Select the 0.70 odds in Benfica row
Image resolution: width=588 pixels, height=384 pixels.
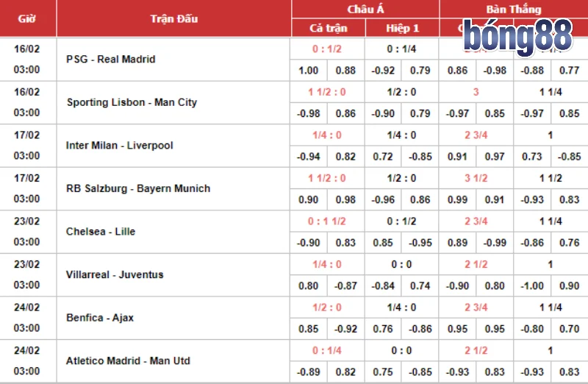pyautogui.click(x=569, y=328)
